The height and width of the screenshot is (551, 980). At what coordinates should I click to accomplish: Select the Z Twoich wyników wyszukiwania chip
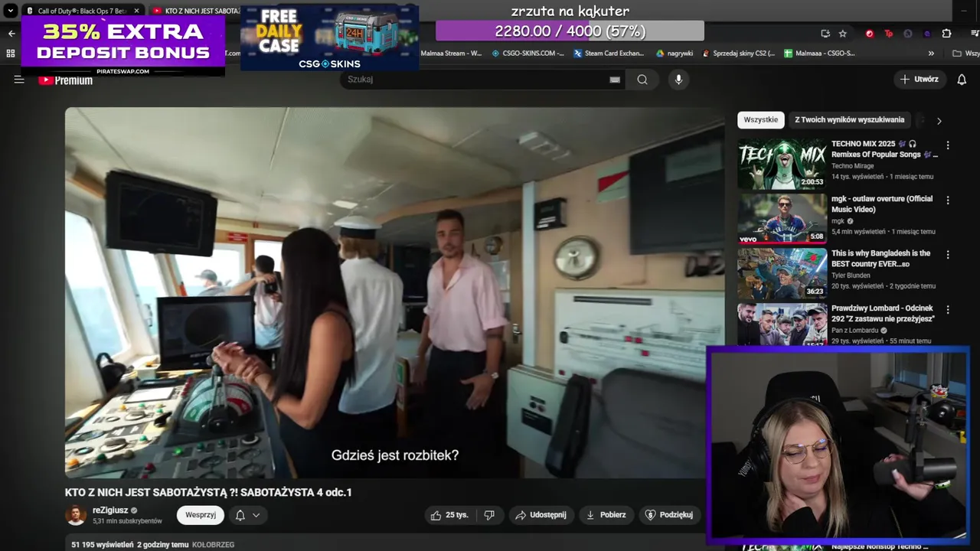pos(849,120)
